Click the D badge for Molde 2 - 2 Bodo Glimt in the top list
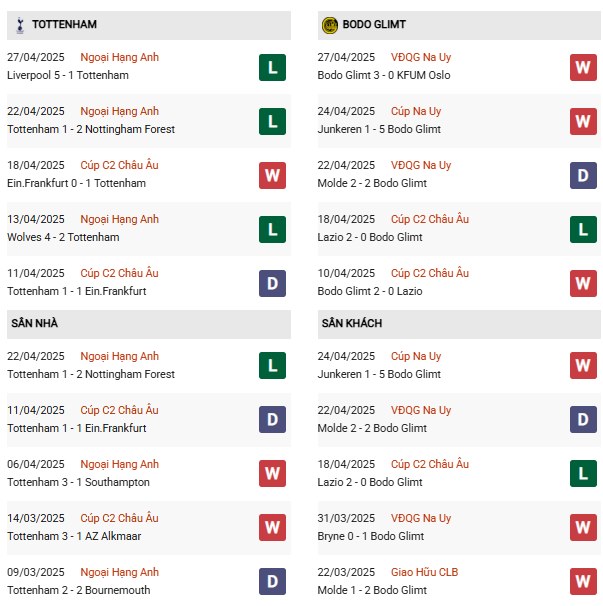 [584, 175]
